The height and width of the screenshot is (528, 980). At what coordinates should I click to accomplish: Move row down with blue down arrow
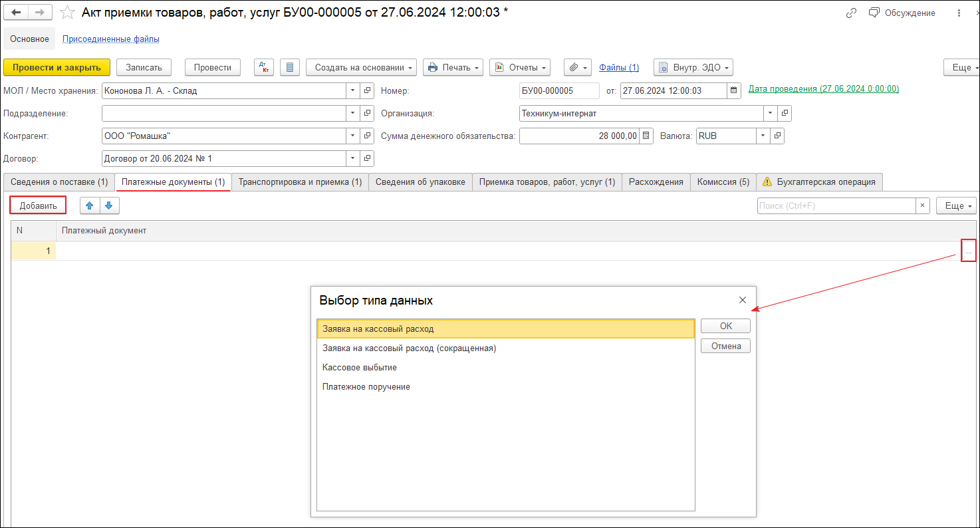109,205
